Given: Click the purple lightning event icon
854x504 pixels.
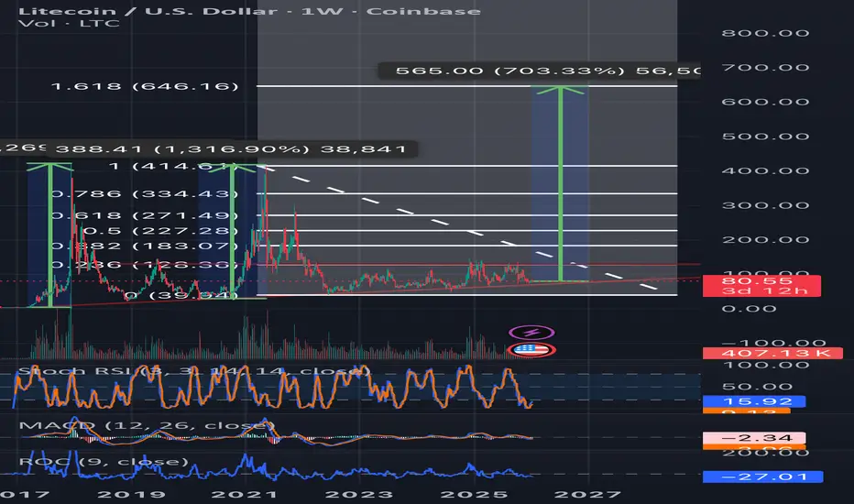Looking at the screenshot, I should point(531,333).
